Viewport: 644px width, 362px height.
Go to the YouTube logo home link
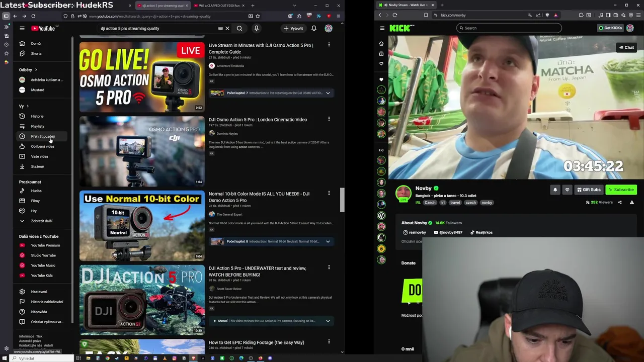coord(43,29)
